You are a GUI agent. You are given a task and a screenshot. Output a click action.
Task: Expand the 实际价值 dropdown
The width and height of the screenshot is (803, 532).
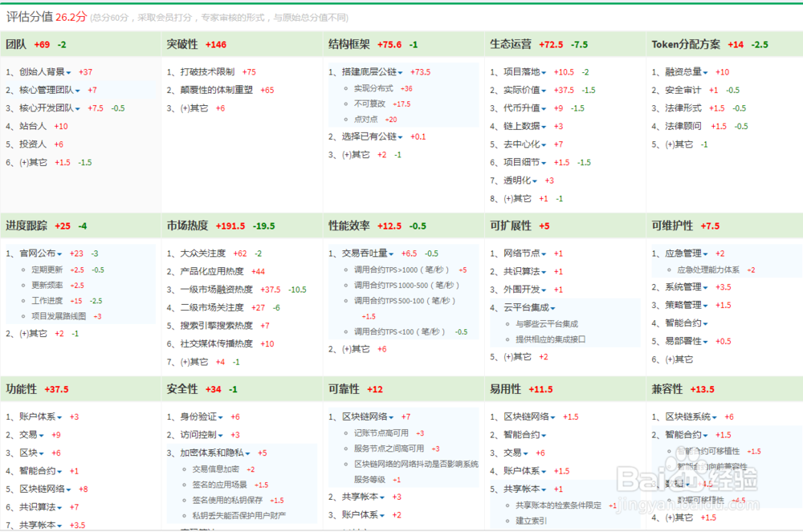[544, 91]
